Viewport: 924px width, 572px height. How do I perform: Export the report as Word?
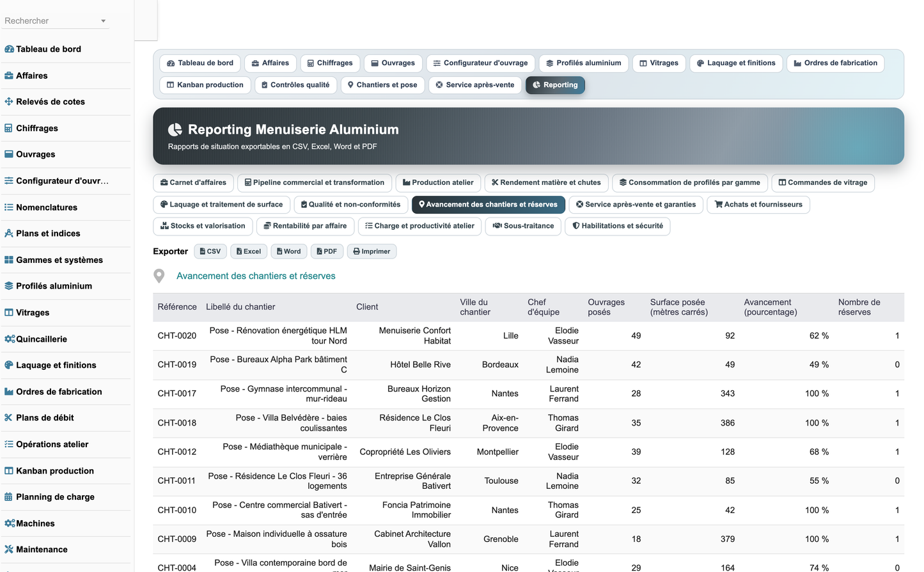pos(289,251)
